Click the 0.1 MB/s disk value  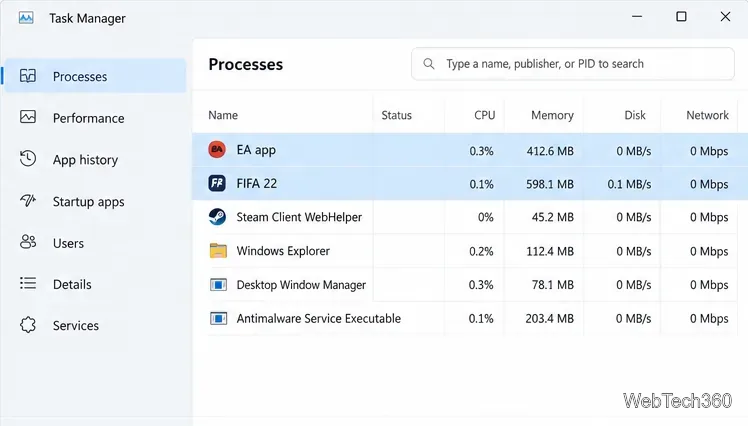pos(629,185)
